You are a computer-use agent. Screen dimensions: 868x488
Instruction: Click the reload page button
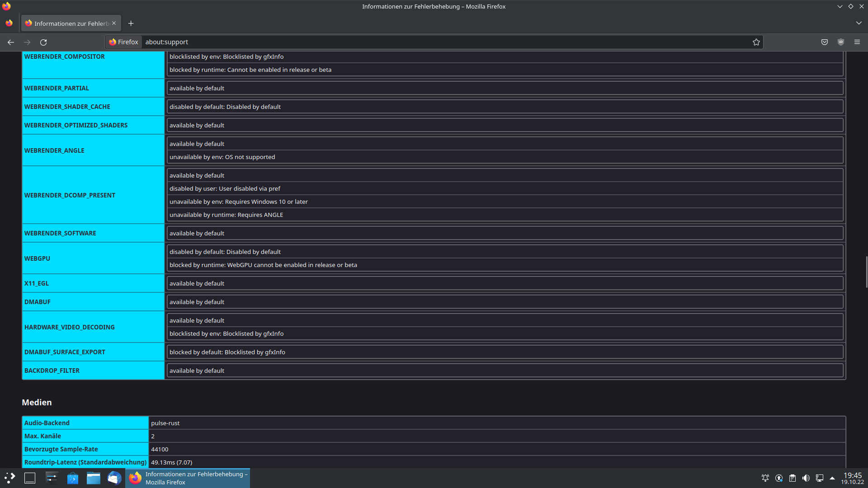coord(43,42)
